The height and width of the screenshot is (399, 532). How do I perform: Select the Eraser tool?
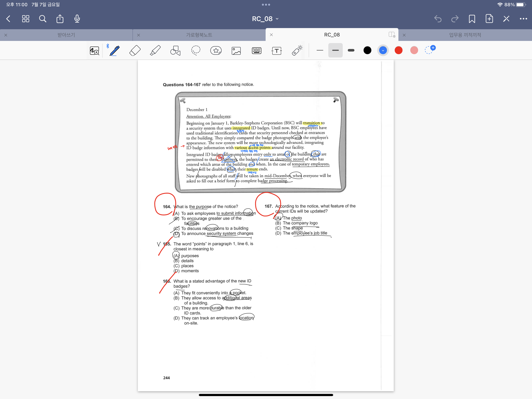135,50
